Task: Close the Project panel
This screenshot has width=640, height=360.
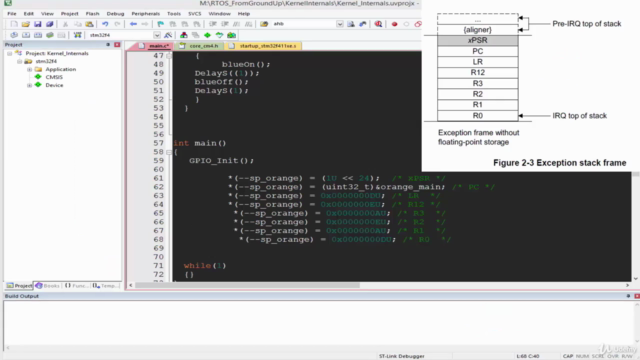Action: coord(117,44)
